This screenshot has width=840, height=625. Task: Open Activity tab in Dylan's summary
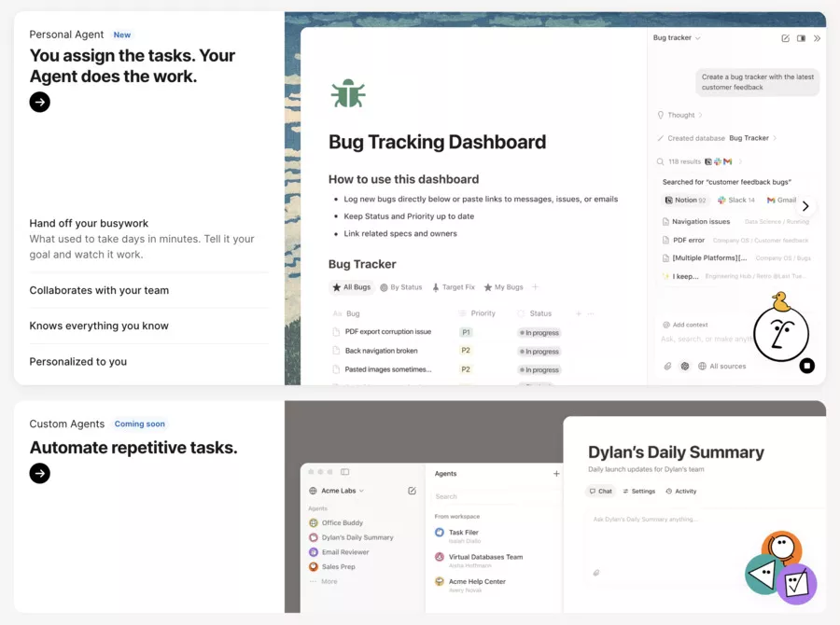coord(681,491)
